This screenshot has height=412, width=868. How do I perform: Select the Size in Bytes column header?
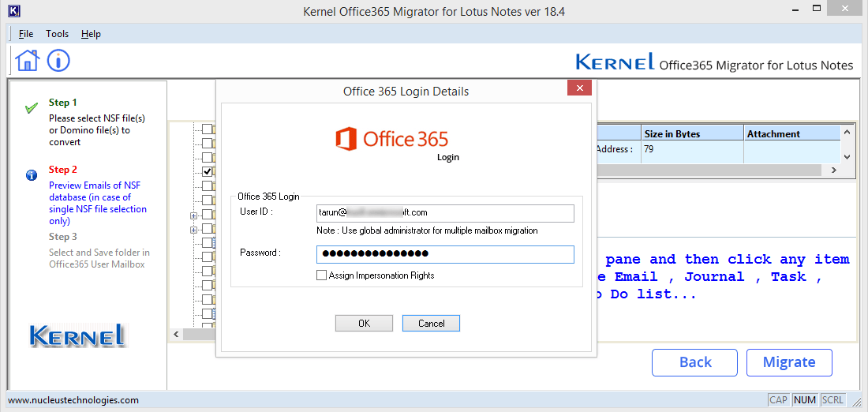(x=692, y=134)
